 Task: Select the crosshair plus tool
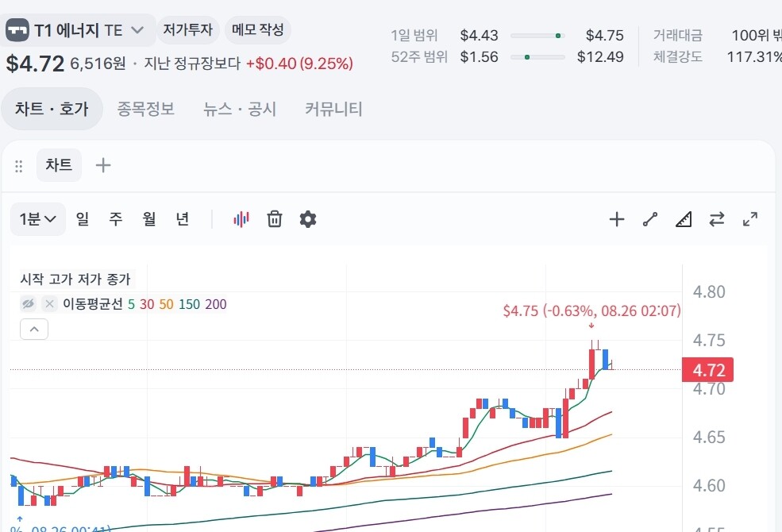[x=617, y=219]
